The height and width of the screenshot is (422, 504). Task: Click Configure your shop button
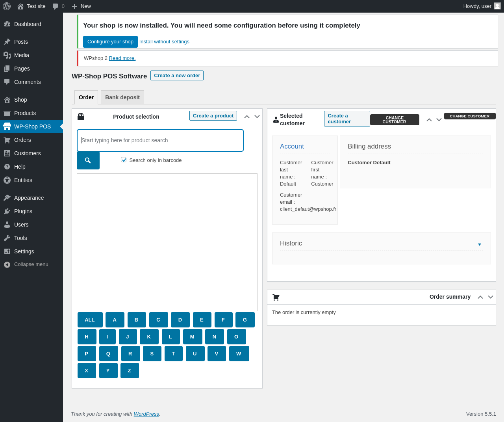click(110, 42)
